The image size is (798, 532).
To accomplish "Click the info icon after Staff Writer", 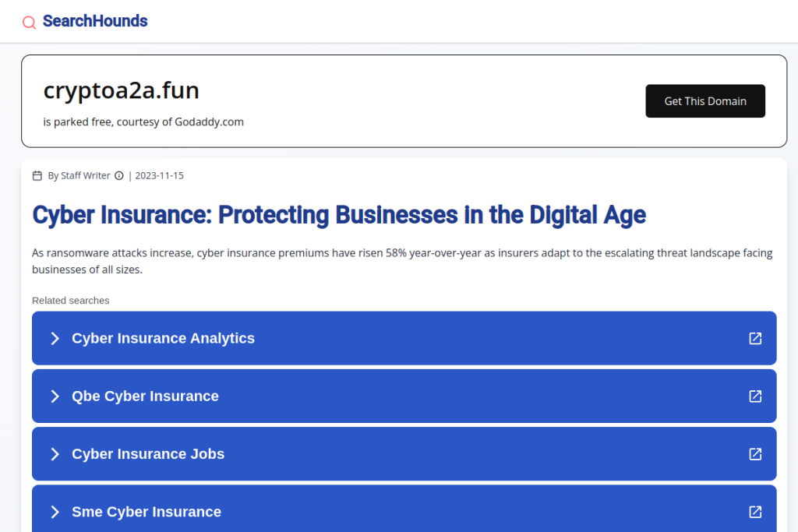I will coord(119,176).
